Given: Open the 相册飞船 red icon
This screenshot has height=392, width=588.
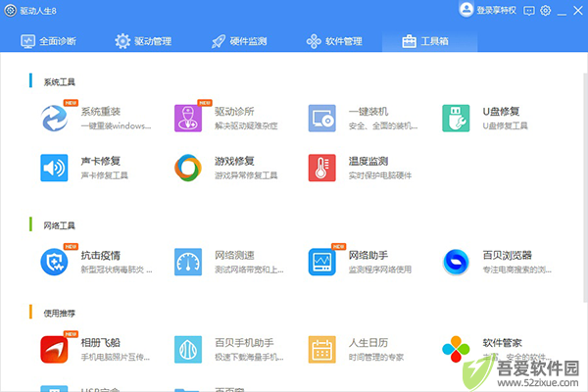Looking at the screenshot, I should 54,349.
